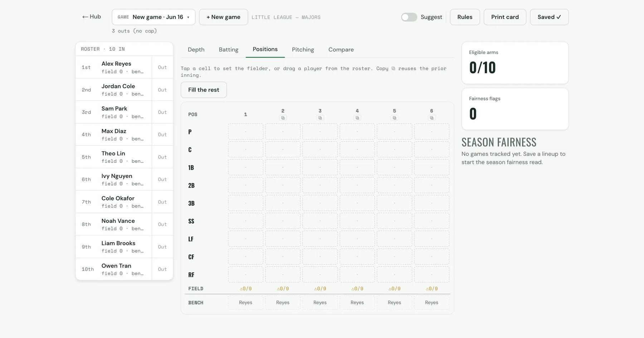The height and width of the screenshot is (338, 644).
Task: Mark Noah Vance as Out
Action: (x=162, y=224)
